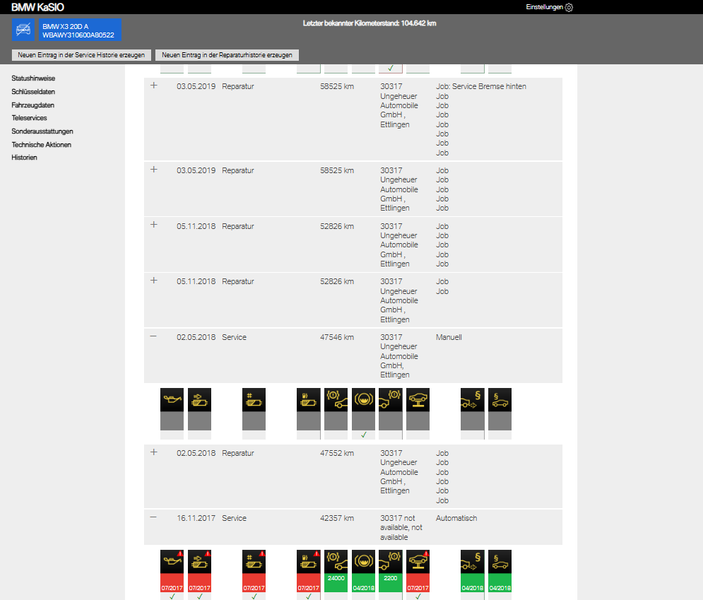Screen dimensions: 703x600
Task: Click the blue car icon in header
Action: coord(23,30)
